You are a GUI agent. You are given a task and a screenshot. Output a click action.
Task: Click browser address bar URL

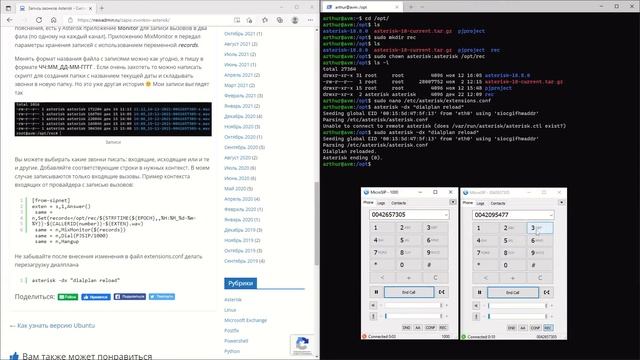123,20
